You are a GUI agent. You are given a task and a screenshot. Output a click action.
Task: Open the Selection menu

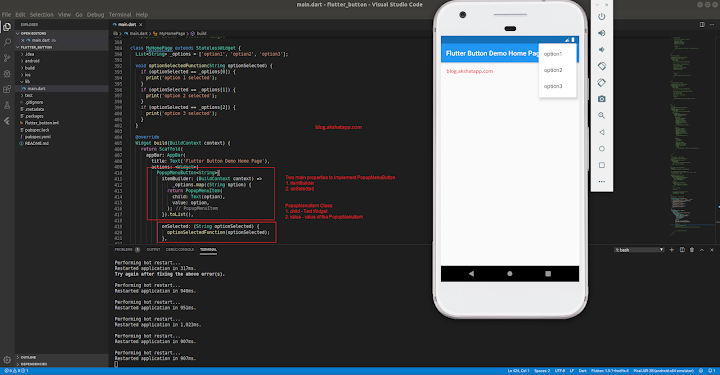coord(41,15)
